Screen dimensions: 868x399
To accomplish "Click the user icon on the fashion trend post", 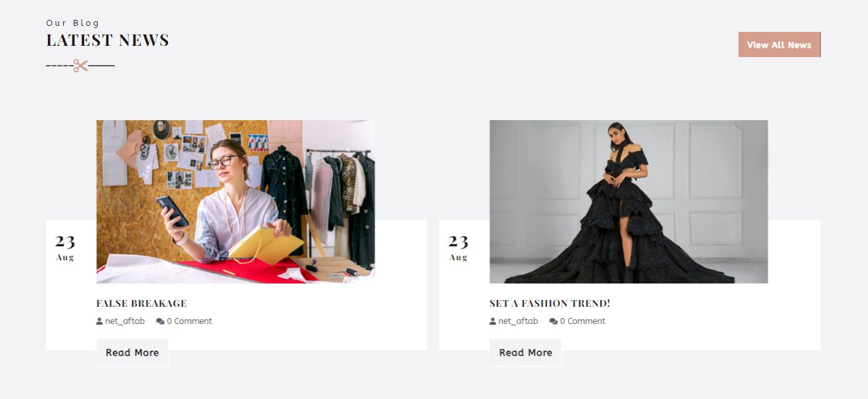I will [493, 321].
